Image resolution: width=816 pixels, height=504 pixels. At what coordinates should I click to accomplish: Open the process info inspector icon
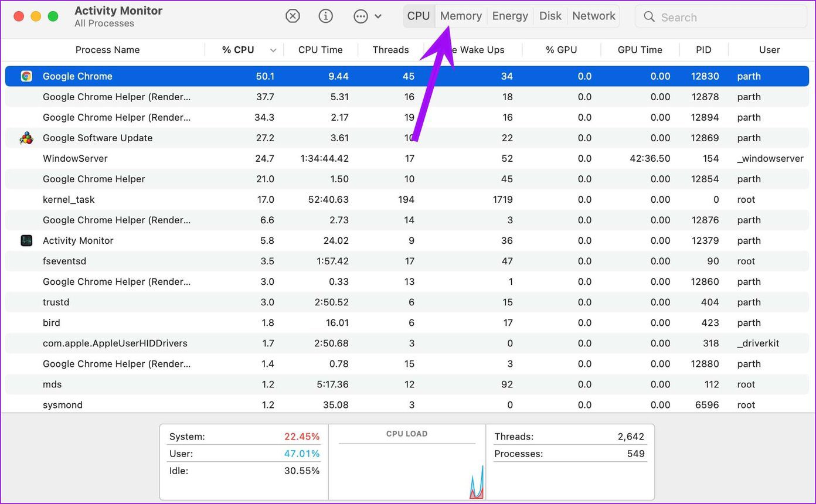pos(326,16)
